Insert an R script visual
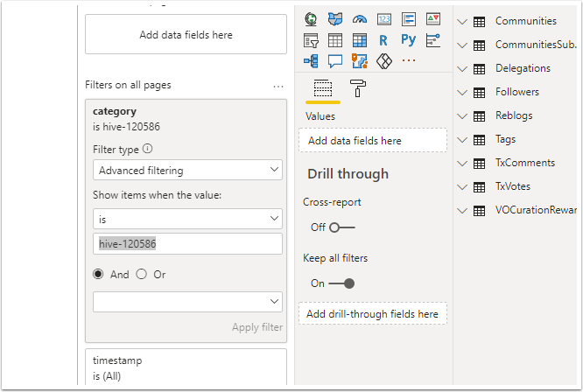This screenshot has height=392, width=583. 383,40
